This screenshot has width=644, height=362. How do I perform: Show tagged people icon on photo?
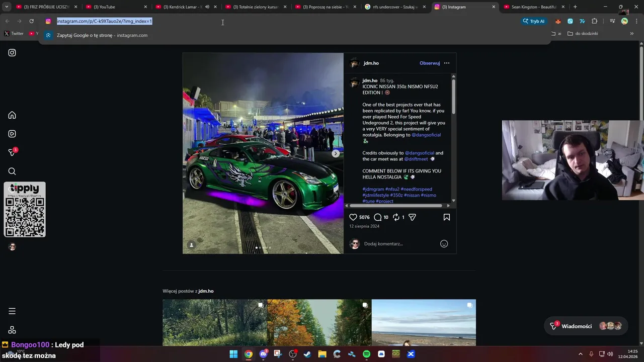coord(191,245)
